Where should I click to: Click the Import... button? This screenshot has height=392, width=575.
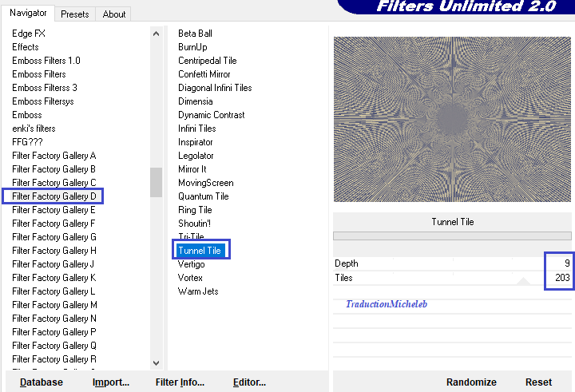click(111, 382)
